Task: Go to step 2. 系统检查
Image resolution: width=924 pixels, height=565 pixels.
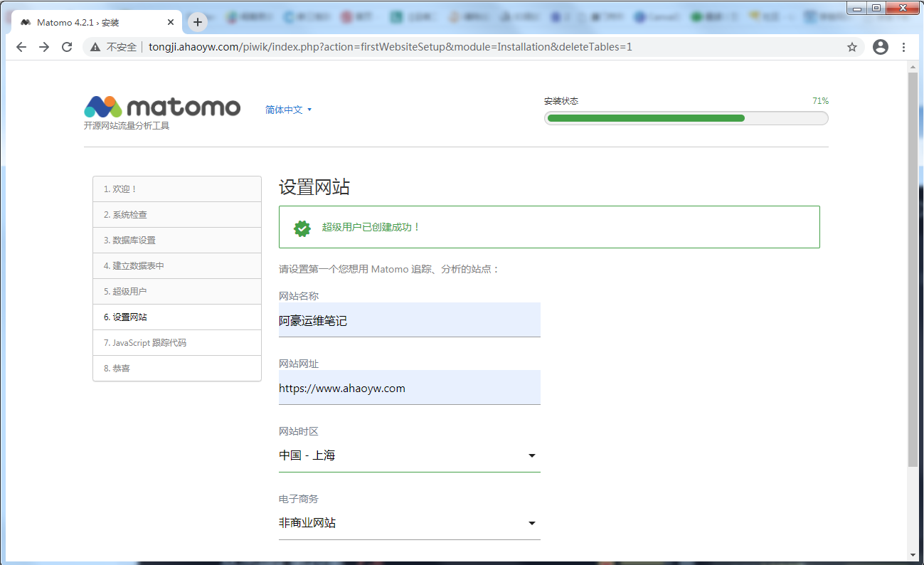Action: pyautogui.click(x=177, y=215)
